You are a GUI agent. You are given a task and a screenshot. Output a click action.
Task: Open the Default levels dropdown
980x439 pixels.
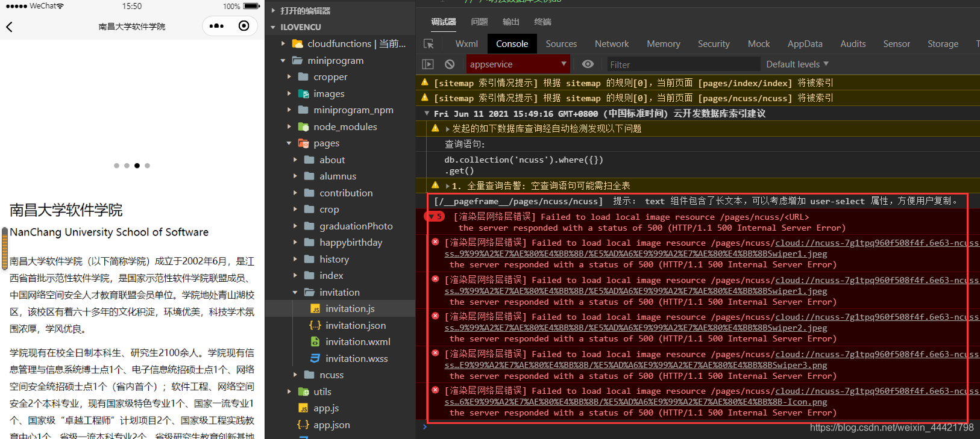coord(797,64)
